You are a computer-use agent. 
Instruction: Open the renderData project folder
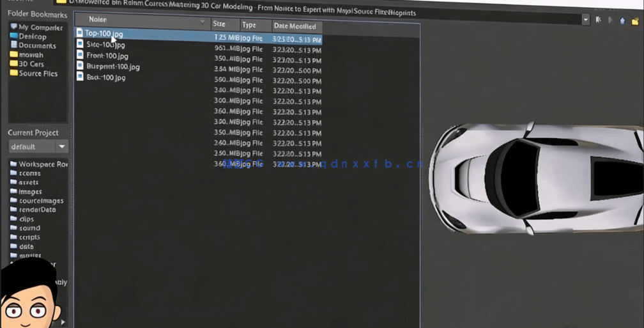pyautogui.click(x=37, y=210)
